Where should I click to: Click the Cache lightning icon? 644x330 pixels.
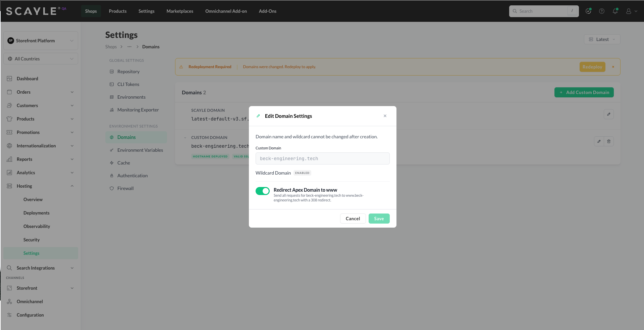[112, 163]
